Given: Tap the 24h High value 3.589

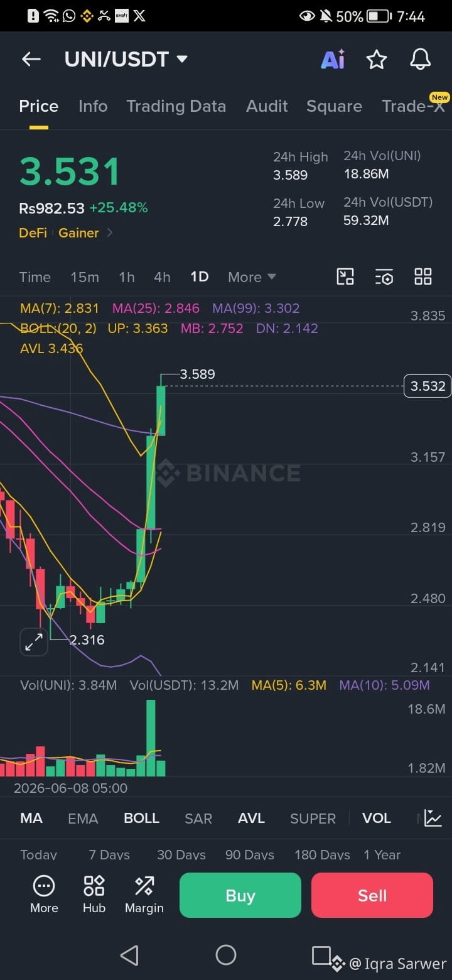Looking at the screenshot, I should coord(291,175).
